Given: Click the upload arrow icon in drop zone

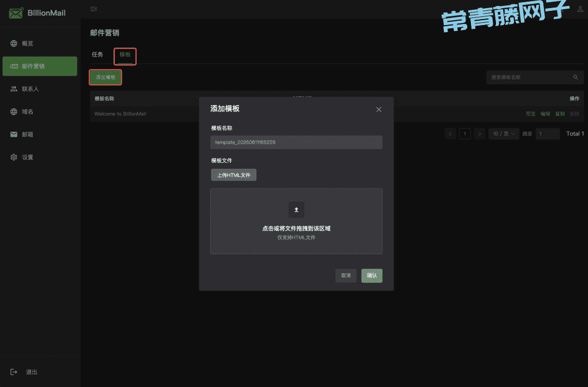Looking at the screenshot, I should [296, 210].
